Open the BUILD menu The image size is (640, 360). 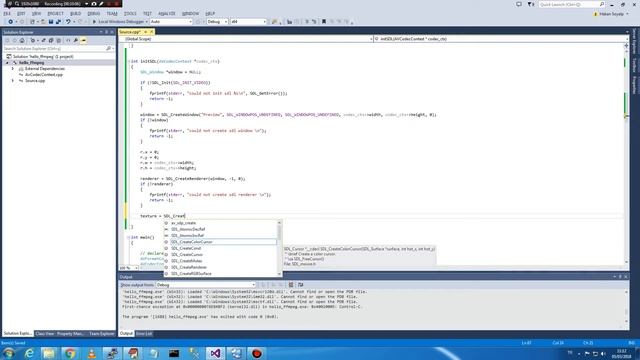(76, 13)
